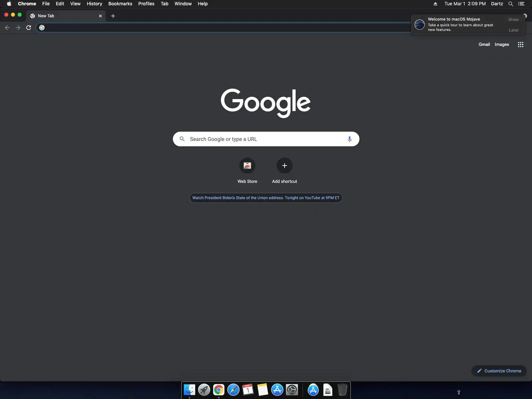The width and height of the screenshot is (532, 399).
Task: Dismiss Mojave notification with Later
Action: point(513,30)
